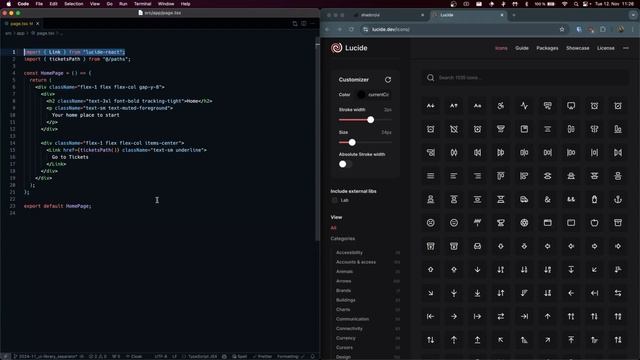
Task: Select the plain arrow-down icon
Action: coord(477,270)
